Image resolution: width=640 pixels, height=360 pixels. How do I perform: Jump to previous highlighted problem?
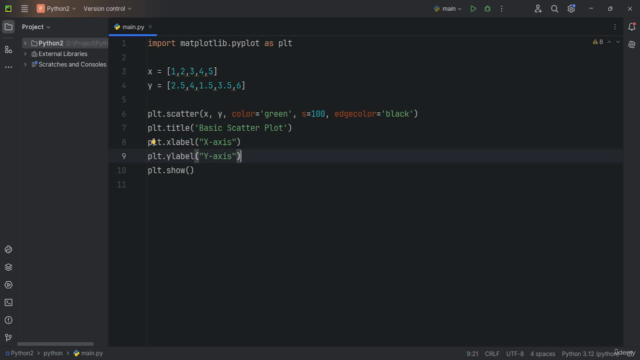(609, 42)
